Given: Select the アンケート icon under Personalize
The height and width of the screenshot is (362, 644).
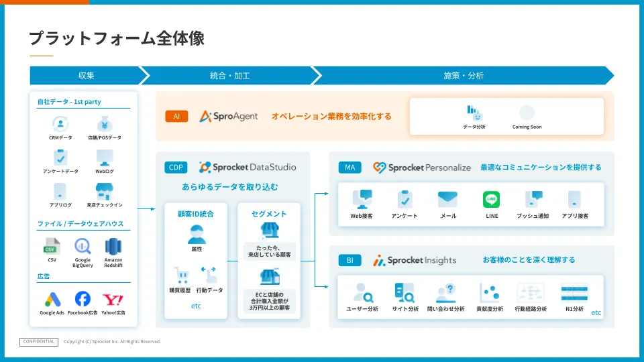Looking at the screenshot, I should (405, 200).
